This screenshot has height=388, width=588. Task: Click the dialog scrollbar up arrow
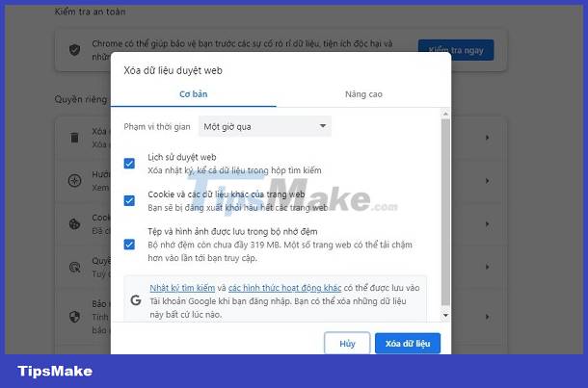pos(445,114)
